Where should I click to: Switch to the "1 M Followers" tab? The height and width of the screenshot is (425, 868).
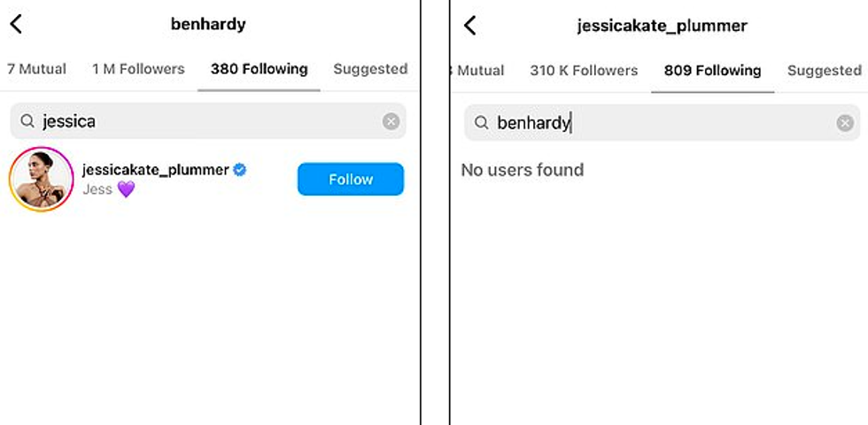click(x=138, y=69)
